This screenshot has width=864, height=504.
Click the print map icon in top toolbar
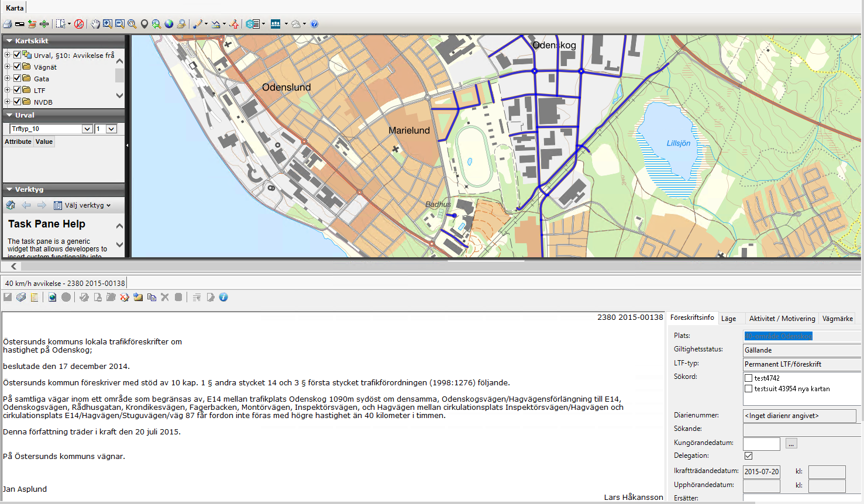[x=7, y=24]
